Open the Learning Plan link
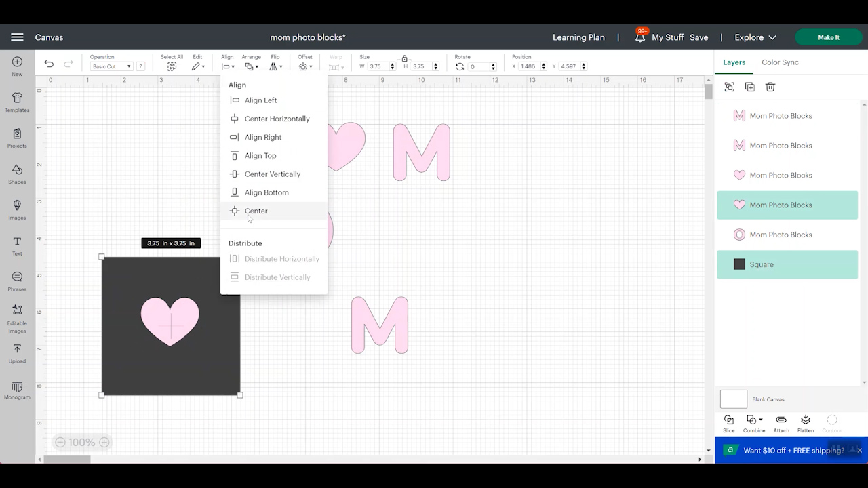Screen dimensions: 868x488 pos(578,37)
